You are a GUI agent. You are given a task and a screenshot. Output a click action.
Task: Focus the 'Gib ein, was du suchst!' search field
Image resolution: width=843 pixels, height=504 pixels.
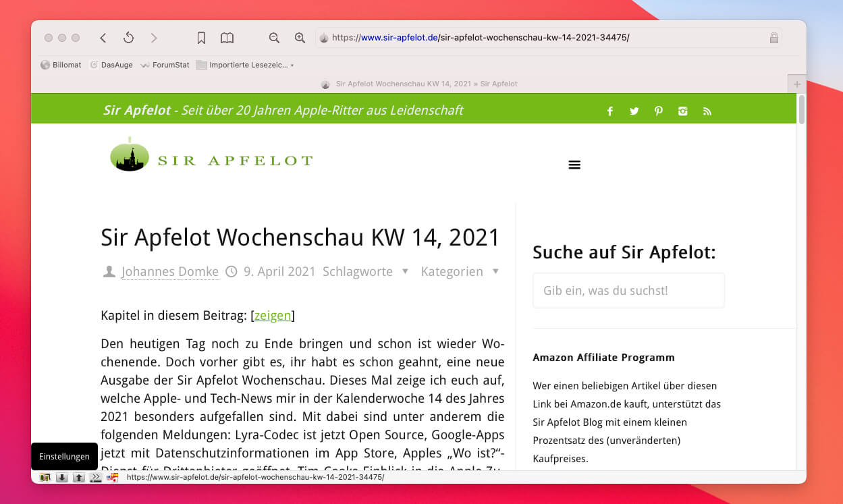click(x=628, y=291)
